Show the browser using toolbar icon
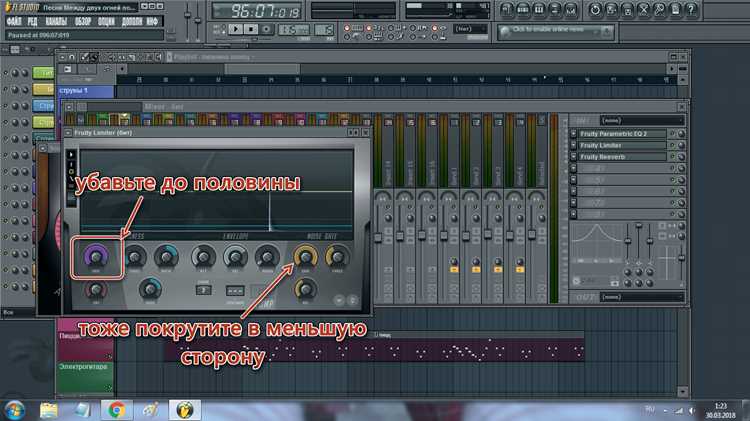 point(554,10)
